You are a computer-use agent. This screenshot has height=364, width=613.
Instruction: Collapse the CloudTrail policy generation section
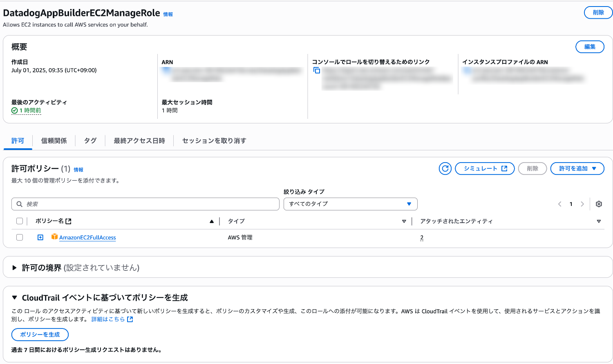tap(15, 297)
